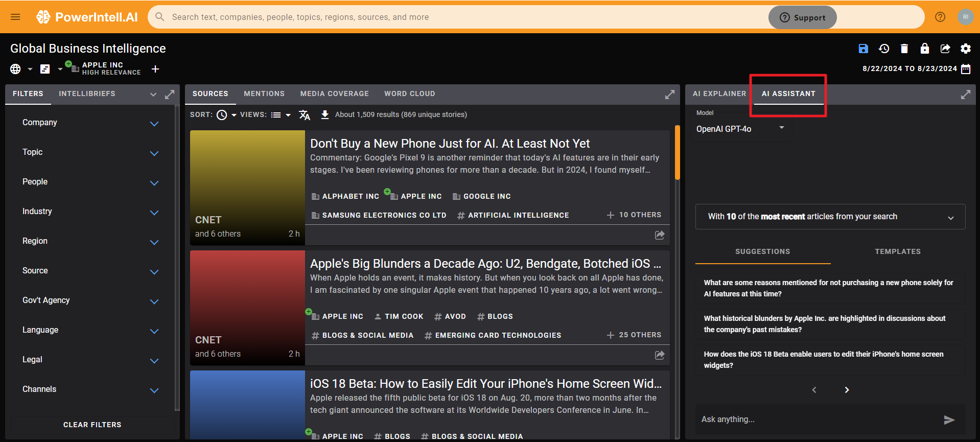Image resolution: width=980 pixels, height=442 pixels.
Task: Open the Views list dropdown
Action: [281, 115]
